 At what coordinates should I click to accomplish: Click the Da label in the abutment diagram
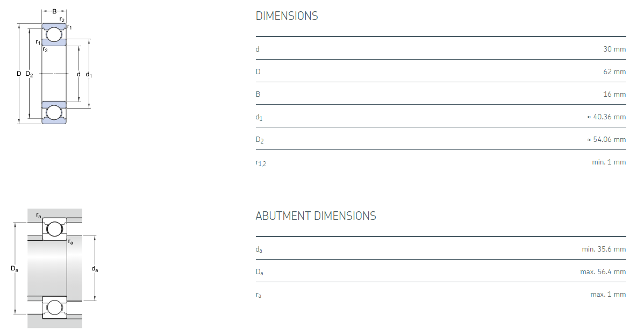(15, 269)
